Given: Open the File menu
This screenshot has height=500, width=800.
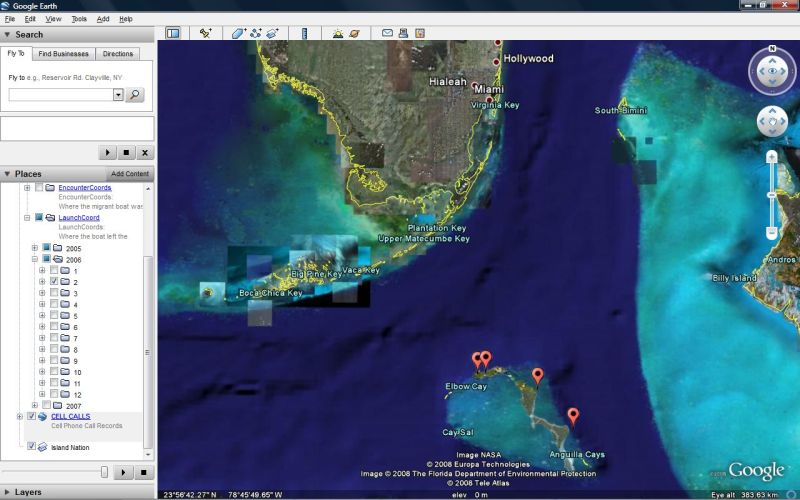Looking at the screenshot, I should (x=10, y=19).
